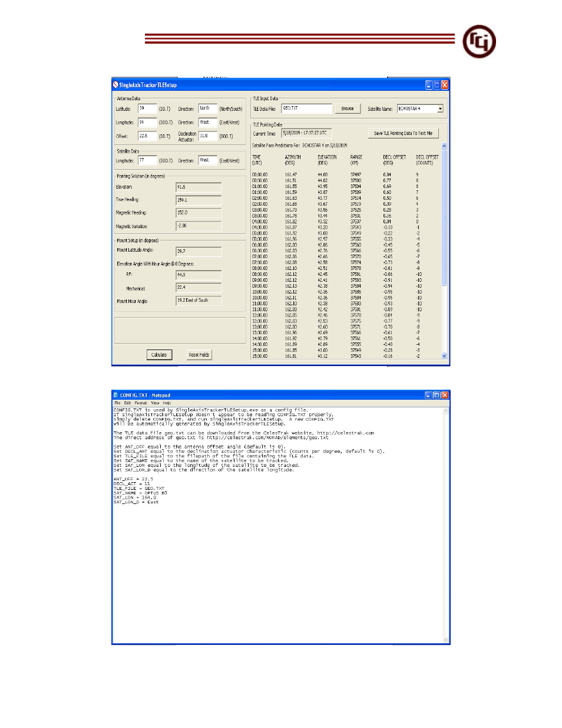The width and height of the screenshot is (562, 728).
Task: Click the latitude Direction field showing North
Action: [208, 108]
